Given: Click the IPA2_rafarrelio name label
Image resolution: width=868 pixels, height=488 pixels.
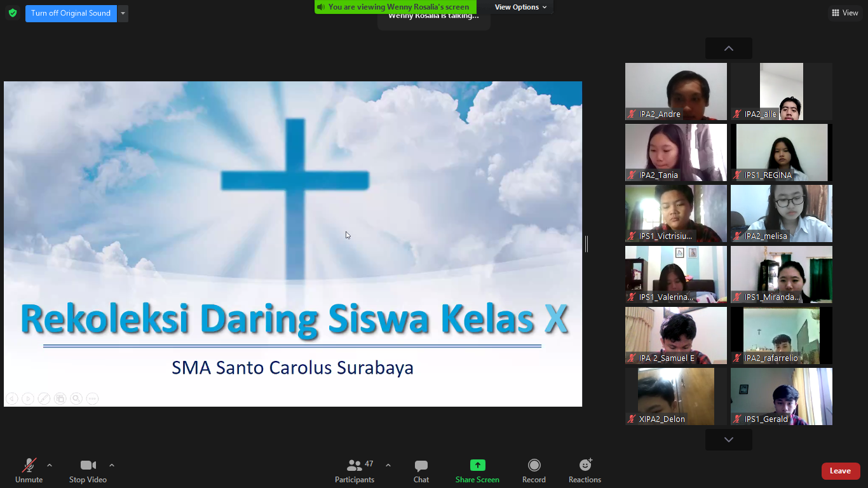Looking at the screenshot, I should pos(771,358).
